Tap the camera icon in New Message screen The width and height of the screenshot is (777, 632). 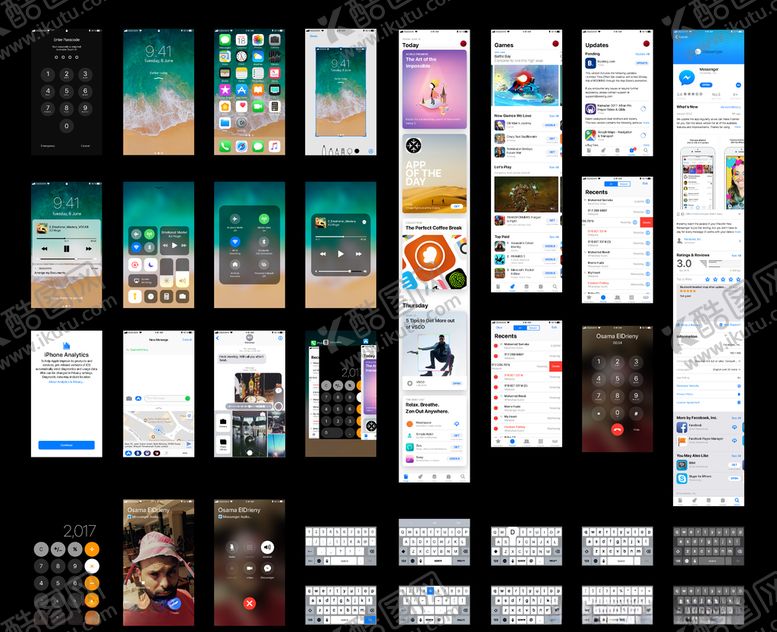pos(129,399)
